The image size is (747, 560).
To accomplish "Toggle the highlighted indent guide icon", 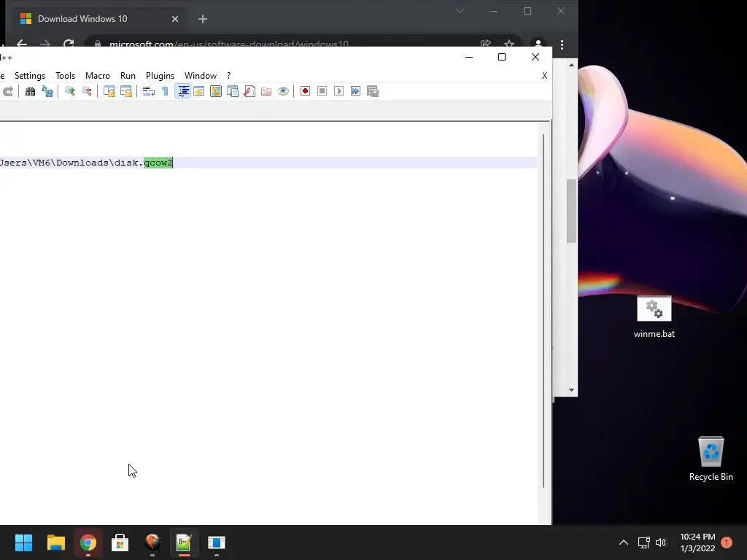I will point(183,91).
